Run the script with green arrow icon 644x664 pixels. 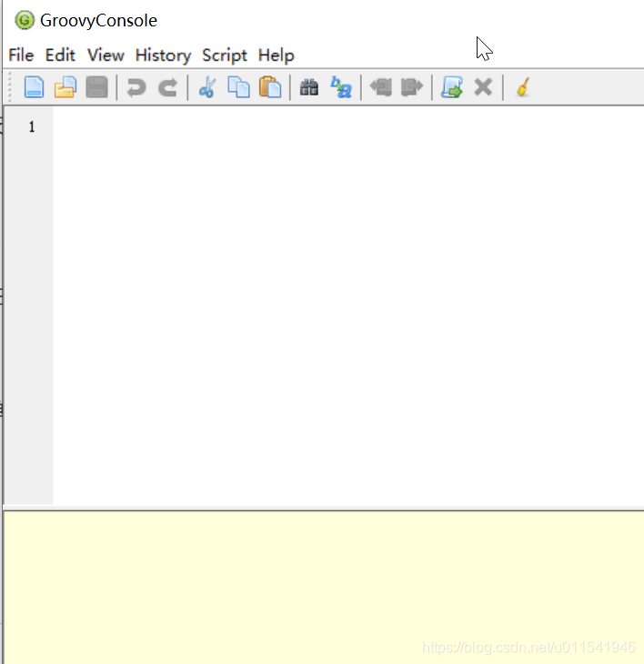(452, 87)
